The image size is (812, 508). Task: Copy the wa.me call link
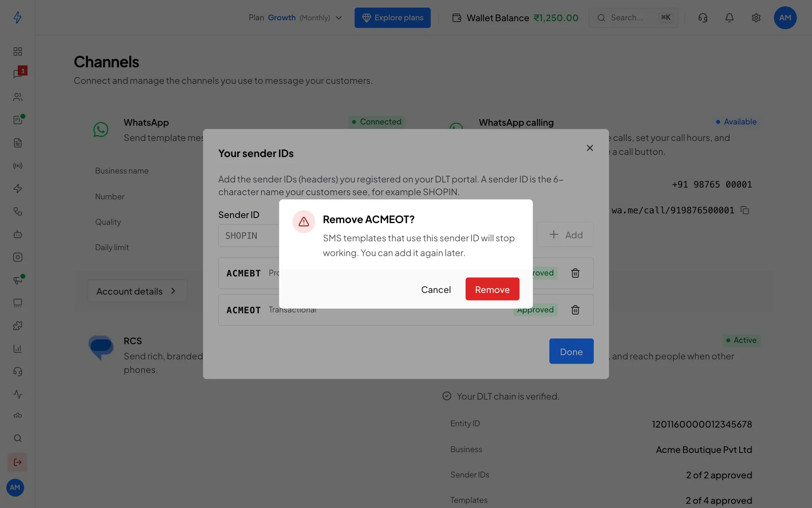(x=745, y=210)
